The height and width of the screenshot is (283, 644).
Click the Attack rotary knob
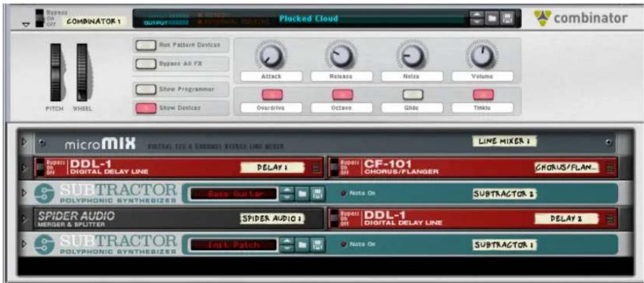(x=272, y=56)
